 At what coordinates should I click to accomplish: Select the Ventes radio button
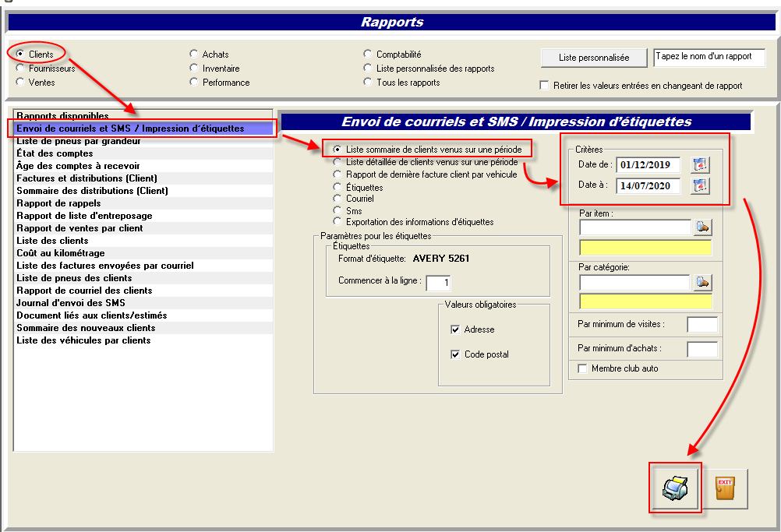tap(20, 82)
